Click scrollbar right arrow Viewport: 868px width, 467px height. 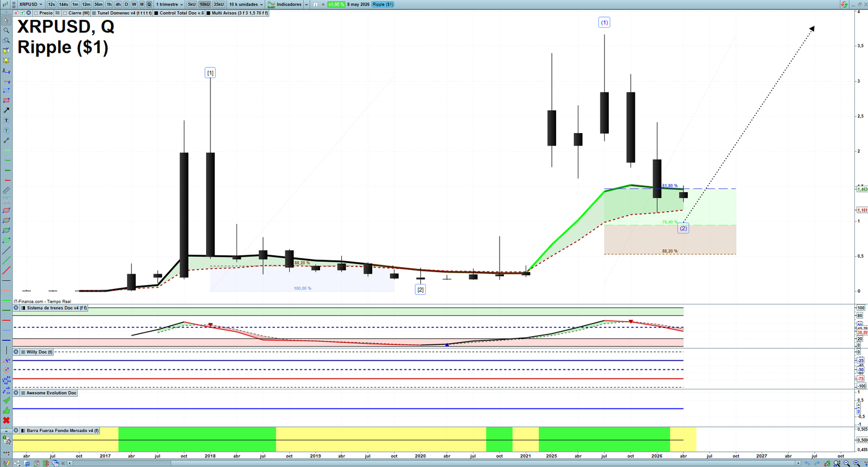[798, 463]
